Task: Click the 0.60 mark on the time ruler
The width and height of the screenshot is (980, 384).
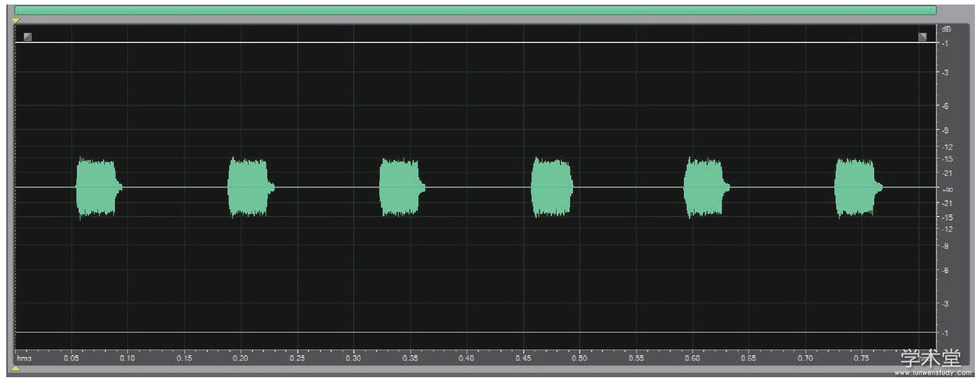Action: pos(692,358)
